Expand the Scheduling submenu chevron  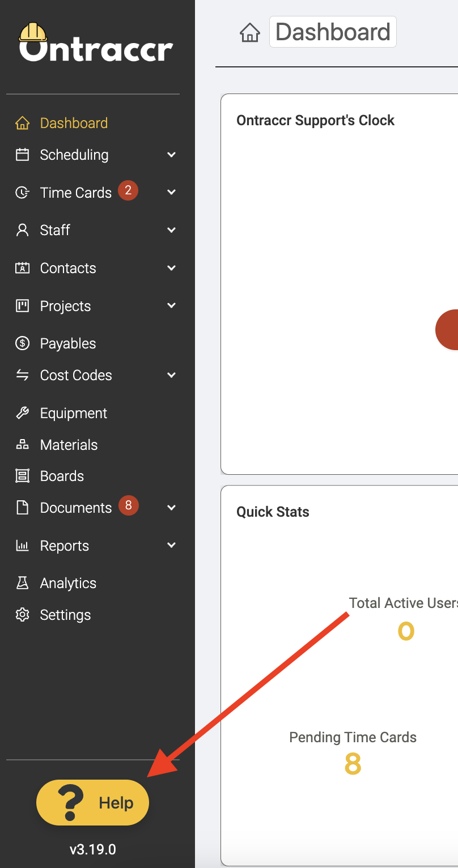[172, 155]
